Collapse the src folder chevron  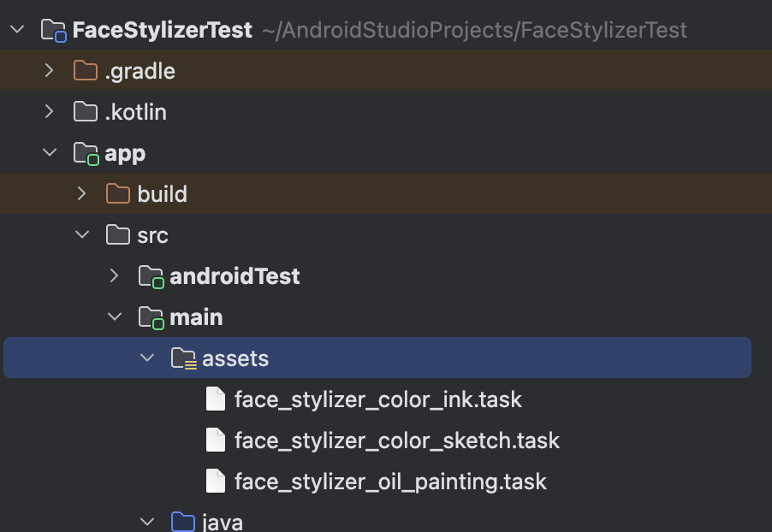coord(82,234)
